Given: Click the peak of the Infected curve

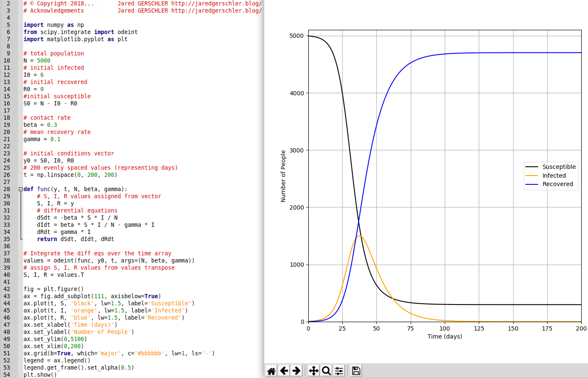Looking at the screenshot, I should point(360,236).
